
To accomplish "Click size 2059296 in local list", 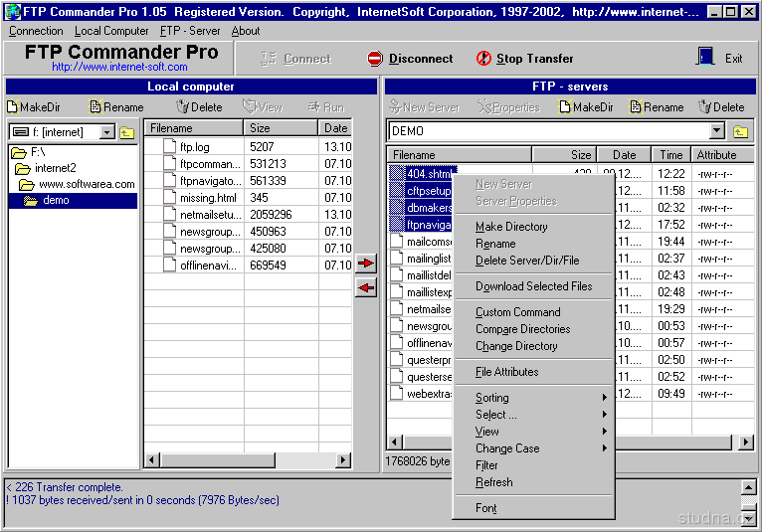I will point(271,214).
